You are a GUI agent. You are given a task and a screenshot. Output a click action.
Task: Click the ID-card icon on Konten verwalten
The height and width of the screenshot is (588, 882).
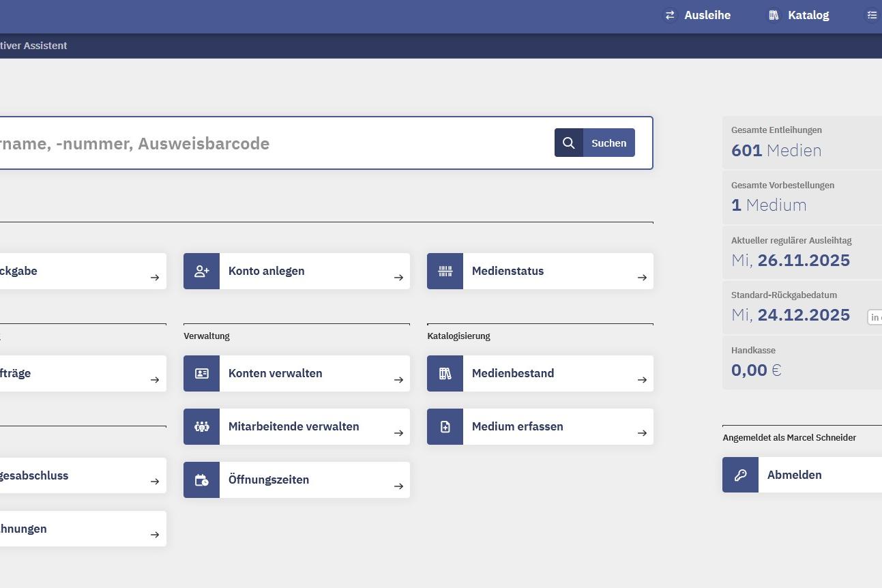click(x=201, y=373)
